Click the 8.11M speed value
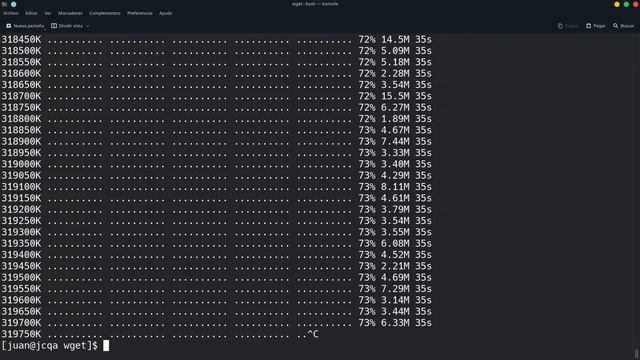 [x=395, y=187]
